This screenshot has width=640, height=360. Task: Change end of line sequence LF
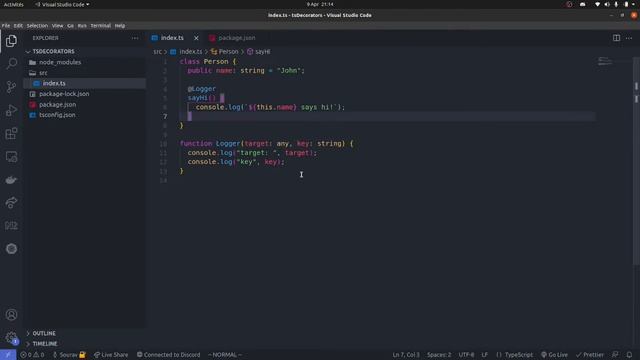[x=484, y=355]
